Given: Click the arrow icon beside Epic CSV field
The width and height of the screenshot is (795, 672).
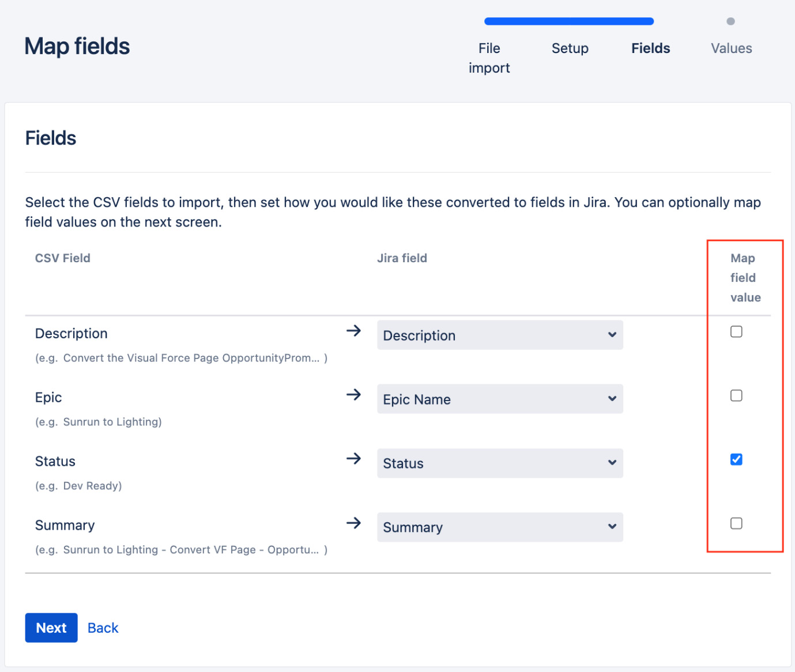Looking at the screenshot, I should pos(353,395).
